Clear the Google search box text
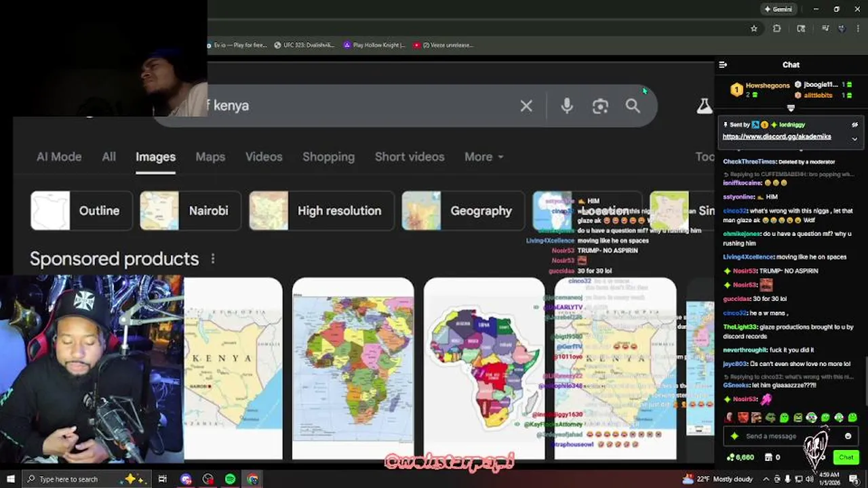This screenshot has width=868, height=488. (x=526, y=106)
